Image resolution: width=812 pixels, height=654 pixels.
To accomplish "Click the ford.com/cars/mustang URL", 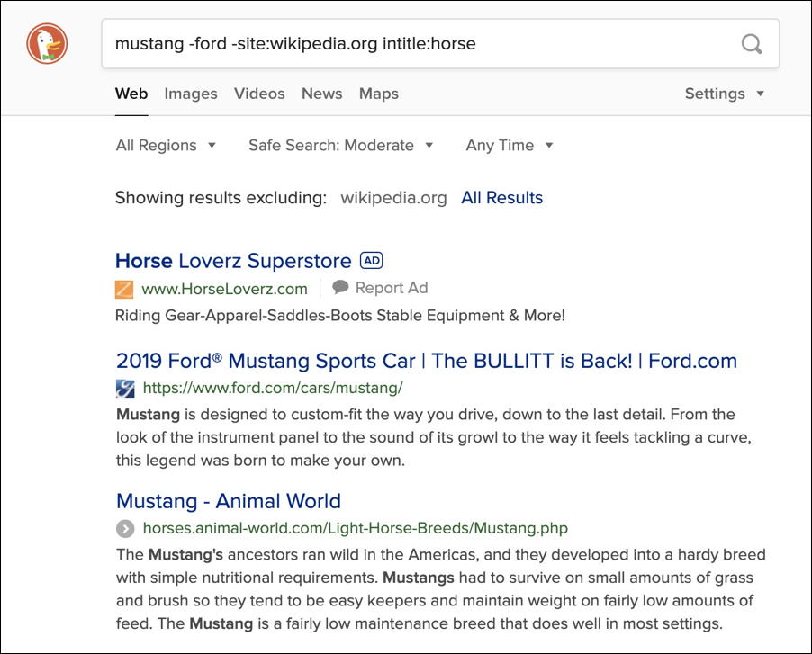I will pyautogui.click(x=273, y=388).
